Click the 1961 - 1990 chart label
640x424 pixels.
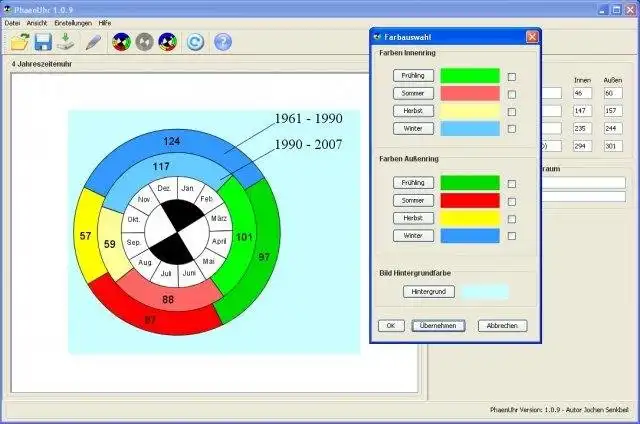(x=308, y=119)
